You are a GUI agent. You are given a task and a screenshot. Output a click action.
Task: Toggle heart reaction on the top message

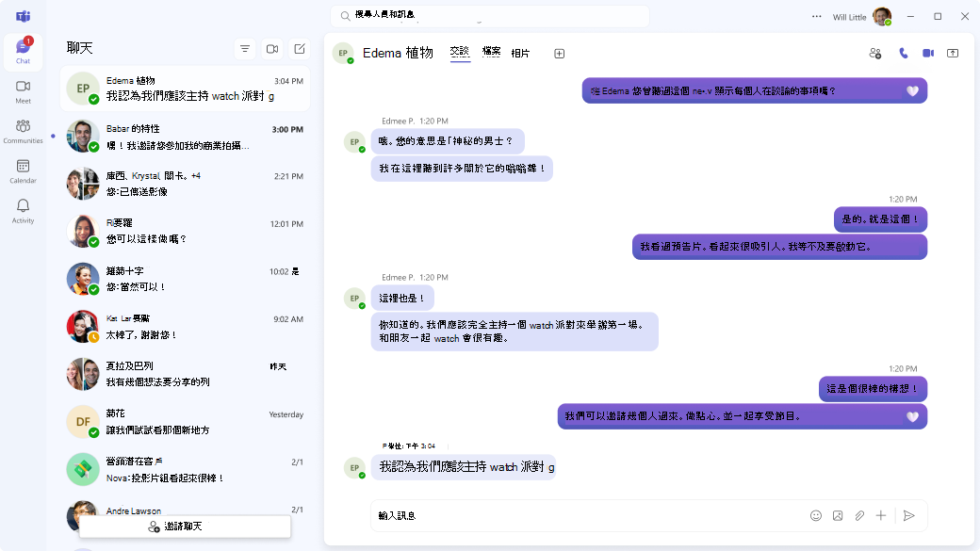click(x=911, y=91)
